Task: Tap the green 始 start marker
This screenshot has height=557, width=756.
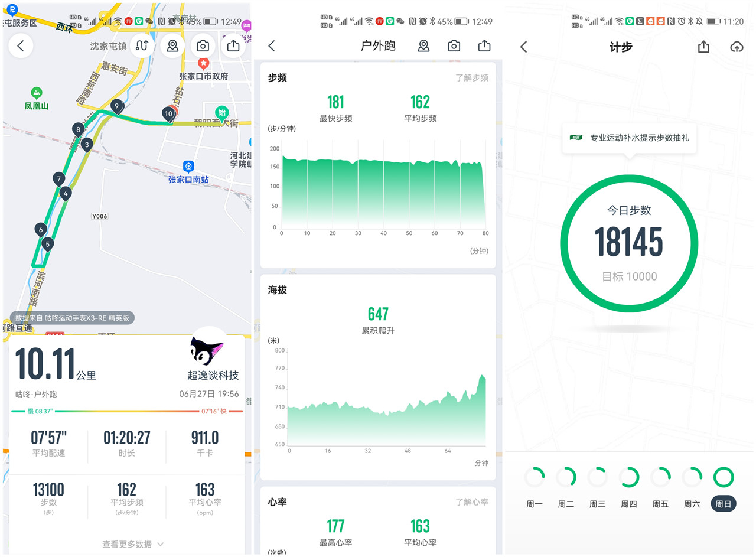Action: tap(222, 113)
